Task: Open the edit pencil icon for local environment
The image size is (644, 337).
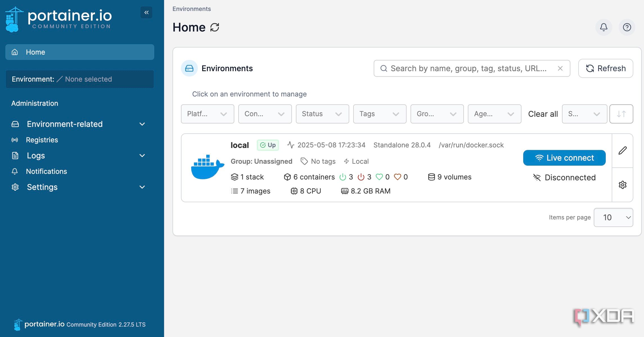Action: [x=622, y=151]
